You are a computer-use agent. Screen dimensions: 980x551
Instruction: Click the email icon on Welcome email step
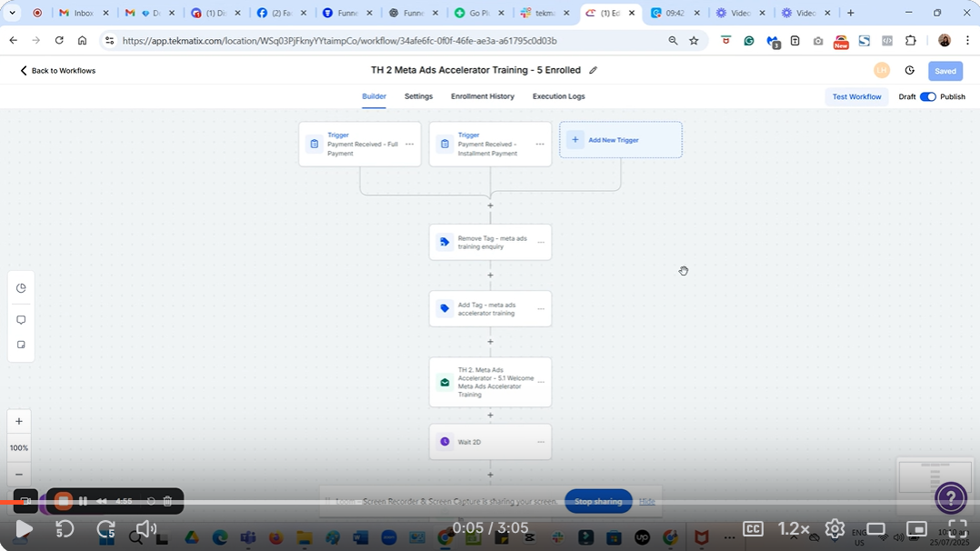pyautogui.click(x=445, y=382)
